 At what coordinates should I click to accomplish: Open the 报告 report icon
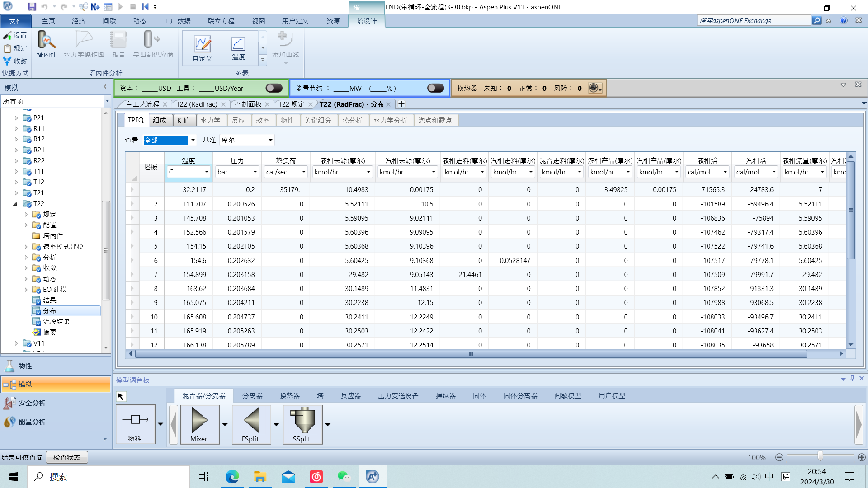pos(118,44)
